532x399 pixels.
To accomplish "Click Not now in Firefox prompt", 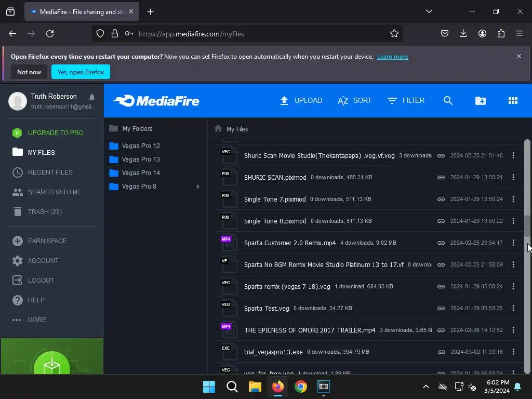I will pyautogui.click(x=29, y=72).
